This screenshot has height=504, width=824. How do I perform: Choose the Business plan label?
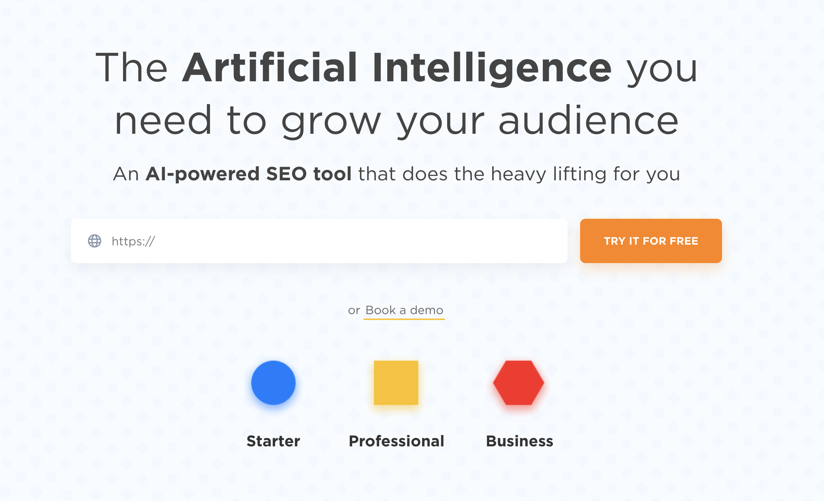[520, 441]
